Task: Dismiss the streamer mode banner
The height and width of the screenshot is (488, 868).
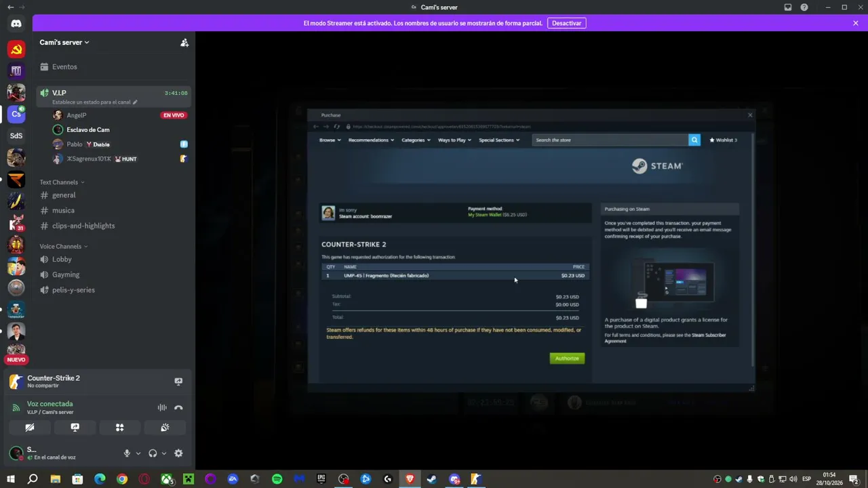Action: click(x=856, y=23)
